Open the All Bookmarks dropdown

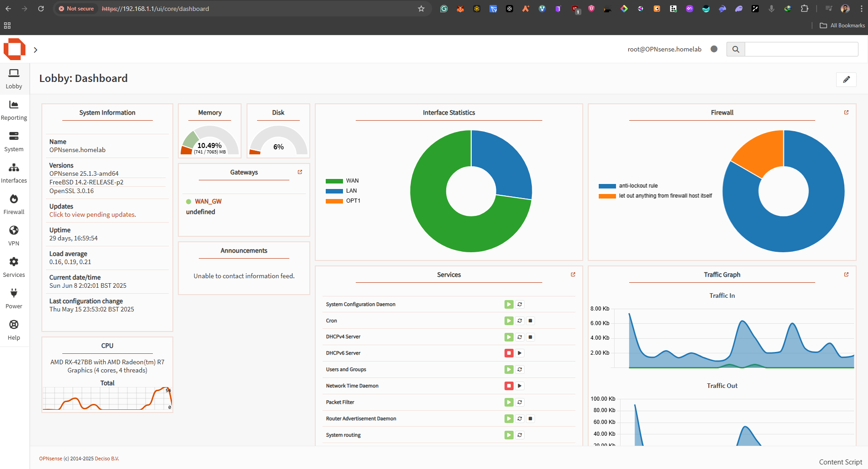coord(842,25)
